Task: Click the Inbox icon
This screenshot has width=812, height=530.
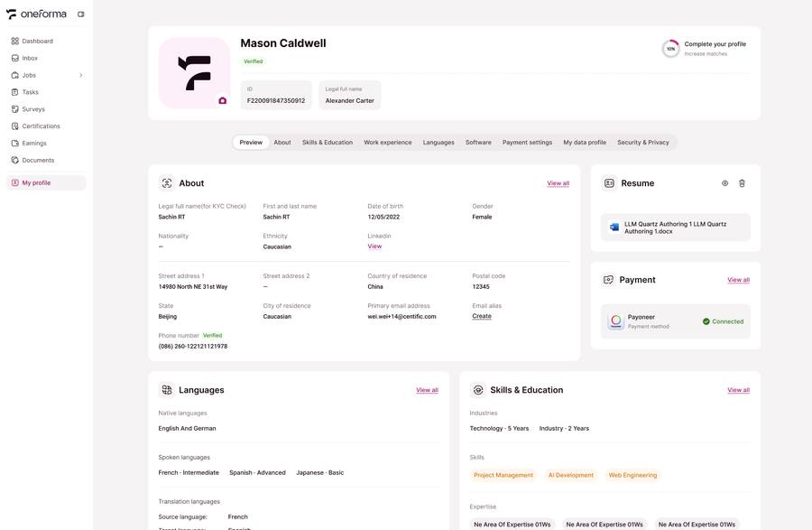Action: pos(15,58)
